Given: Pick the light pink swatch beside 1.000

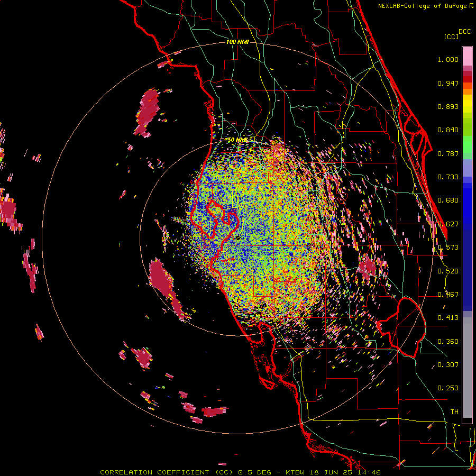Looking at the screenshot, I should 467,57.
